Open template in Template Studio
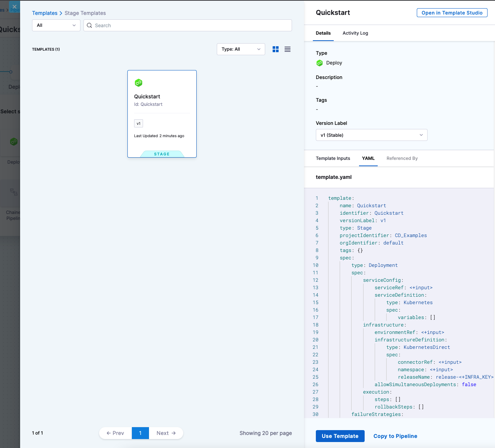The width and height of the screenshot is (495, 448). (452, 13)
